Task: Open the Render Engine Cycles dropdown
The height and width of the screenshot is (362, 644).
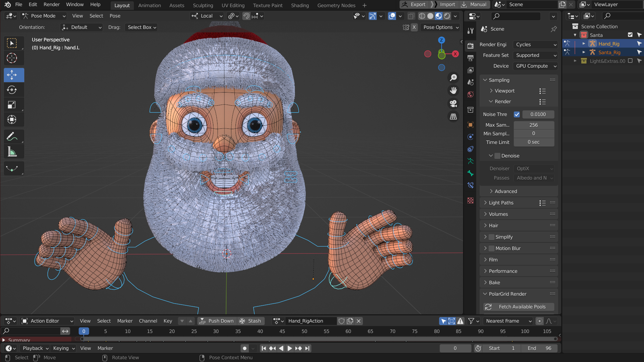Action: 535,44
